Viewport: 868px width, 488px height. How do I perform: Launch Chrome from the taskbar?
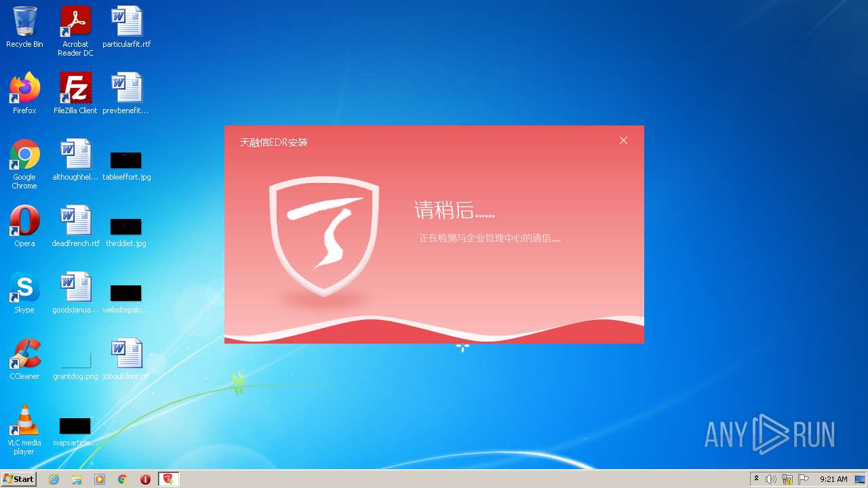[x=123, y=479]
